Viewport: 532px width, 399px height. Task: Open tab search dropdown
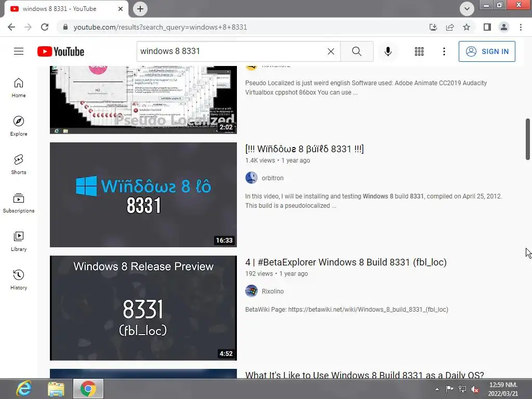467,9
